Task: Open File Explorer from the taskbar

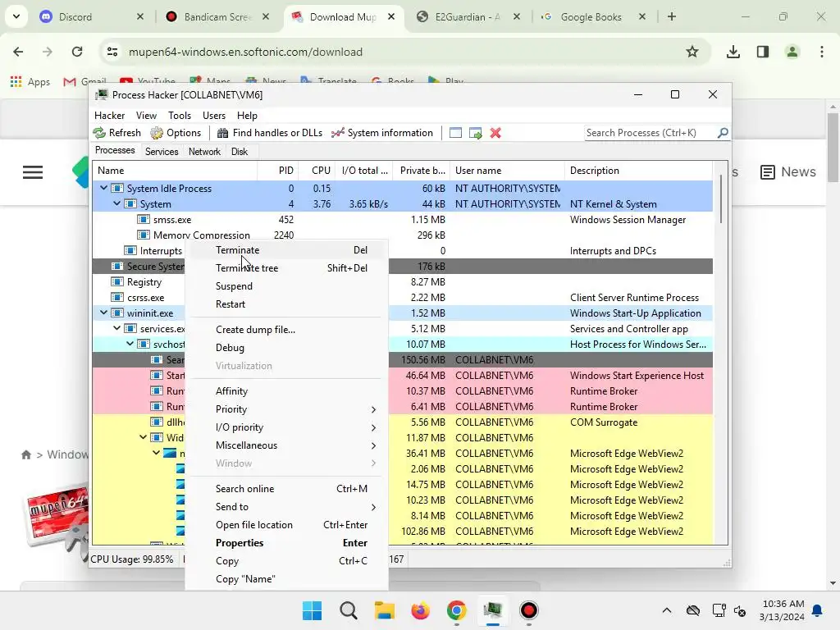Action: 384,610
